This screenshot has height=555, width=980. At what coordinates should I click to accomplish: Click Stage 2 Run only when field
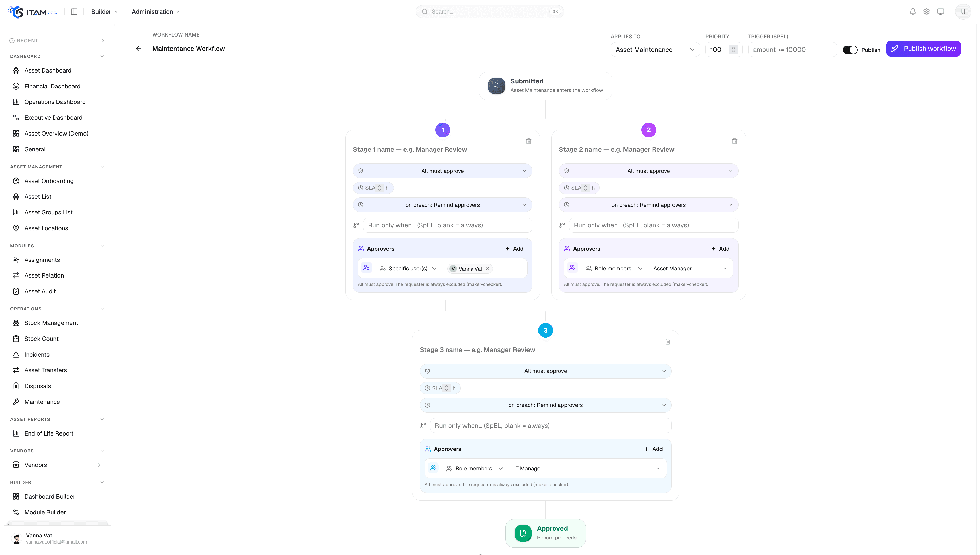pyautogui.click(x=653, y=225)
